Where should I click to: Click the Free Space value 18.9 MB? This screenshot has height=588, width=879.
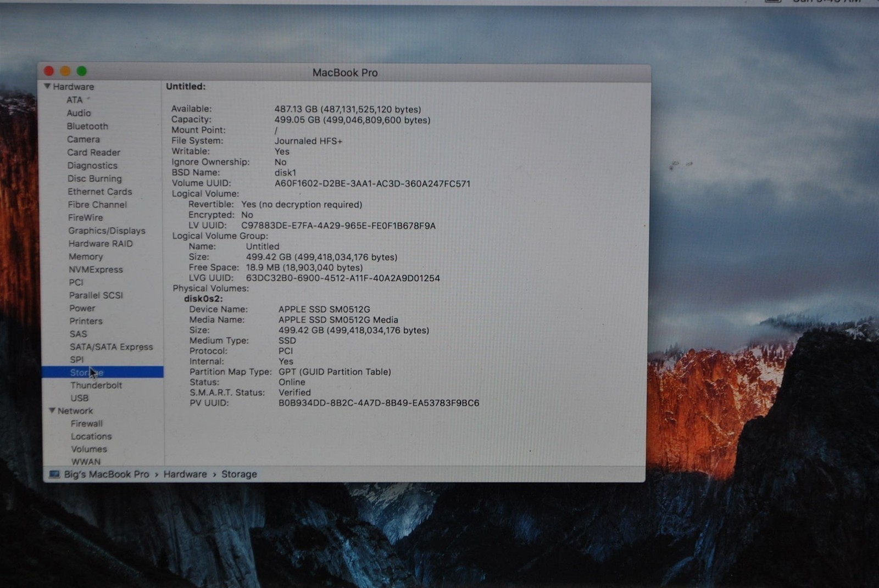point(304,267)
